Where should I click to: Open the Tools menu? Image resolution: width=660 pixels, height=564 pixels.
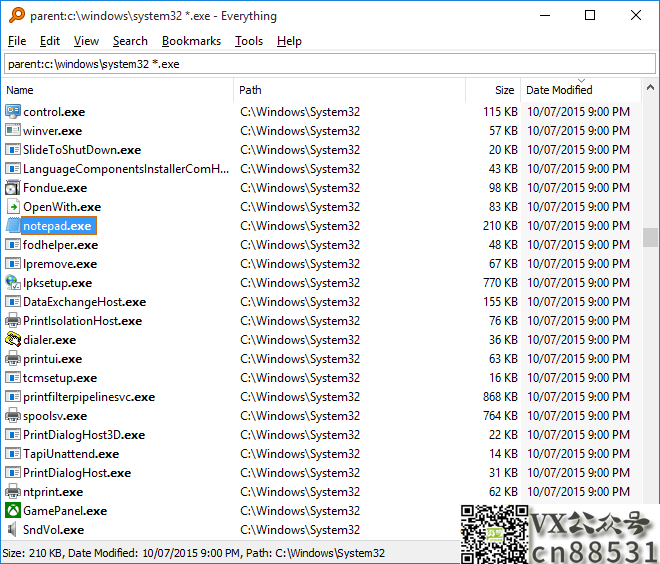click(x=249, y=41)
